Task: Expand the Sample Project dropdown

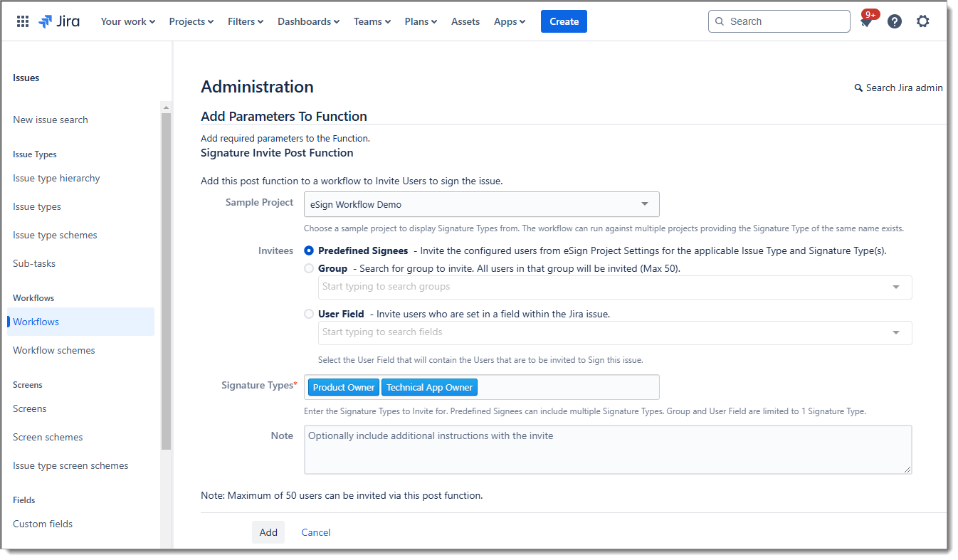Action: [x=644, y=204]
